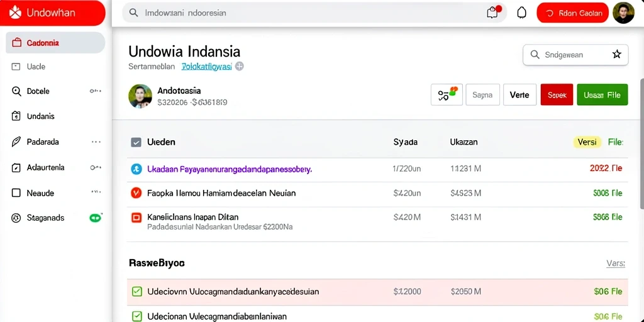Expand options for the Padarada sidebar item
This screenshot has height=322, width=644.
pos(96,142)
